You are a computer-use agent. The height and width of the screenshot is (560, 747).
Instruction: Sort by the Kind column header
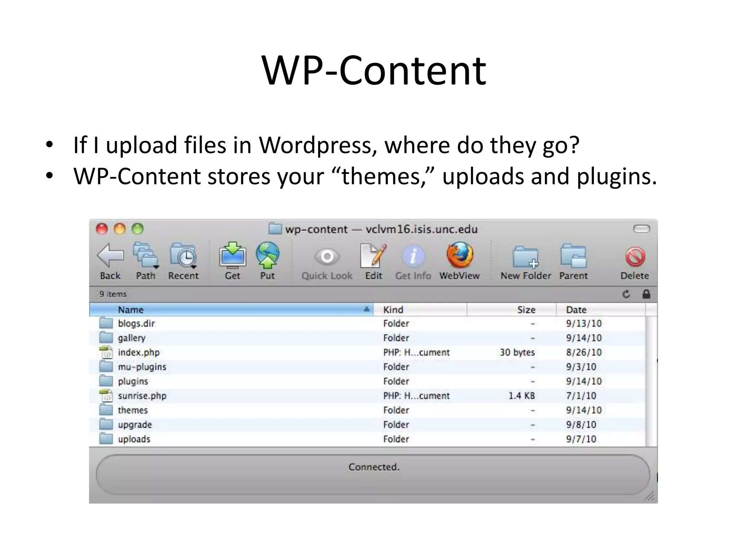pos(420,310)
